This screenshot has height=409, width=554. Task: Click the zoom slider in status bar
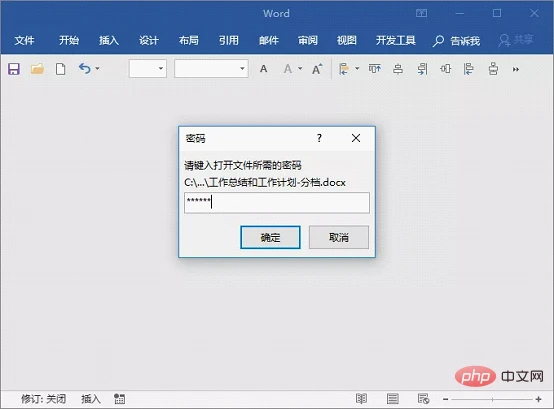tap(492, 399)
